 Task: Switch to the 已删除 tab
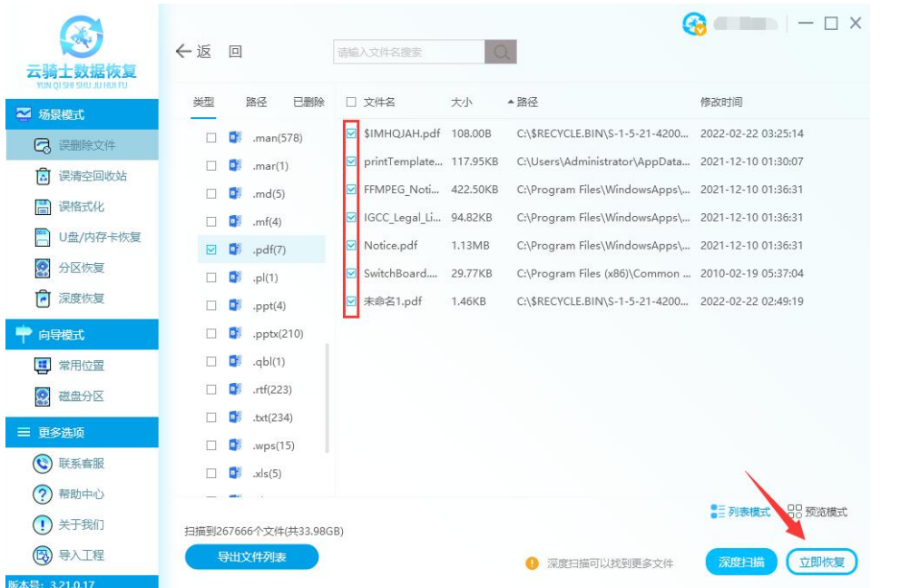pos(308,103)
